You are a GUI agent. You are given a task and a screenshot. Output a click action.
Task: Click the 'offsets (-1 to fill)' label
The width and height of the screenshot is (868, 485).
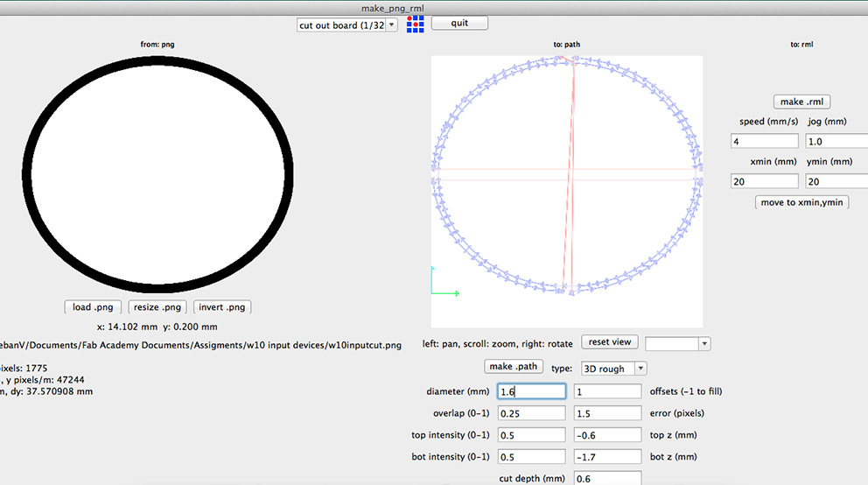[x=686, y=391]
